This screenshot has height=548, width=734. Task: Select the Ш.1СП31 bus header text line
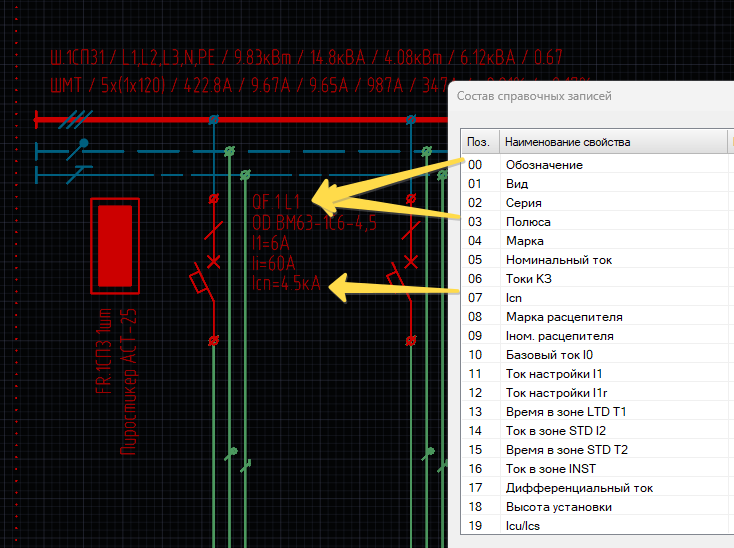[x=306, y=58]
